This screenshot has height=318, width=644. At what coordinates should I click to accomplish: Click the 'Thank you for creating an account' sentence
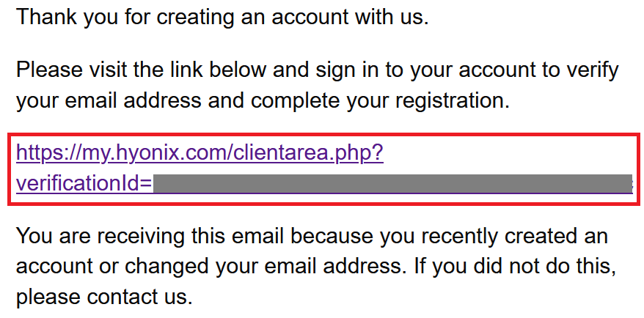pyautogui.click(x=222, y=18)
